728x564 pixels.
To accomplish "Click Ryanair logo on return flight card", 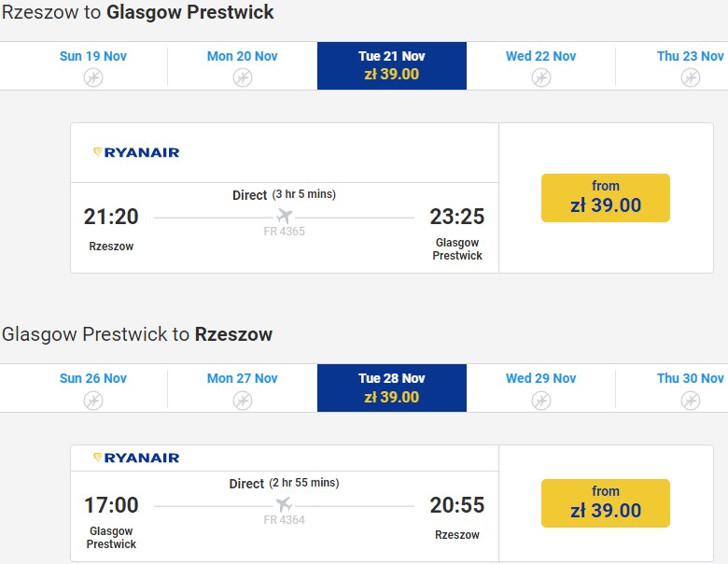I will point(136,458).
